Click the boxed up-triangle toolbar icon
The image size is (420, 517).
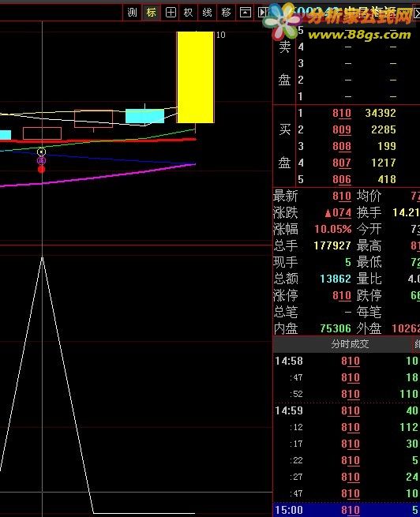tap(245, 13)
